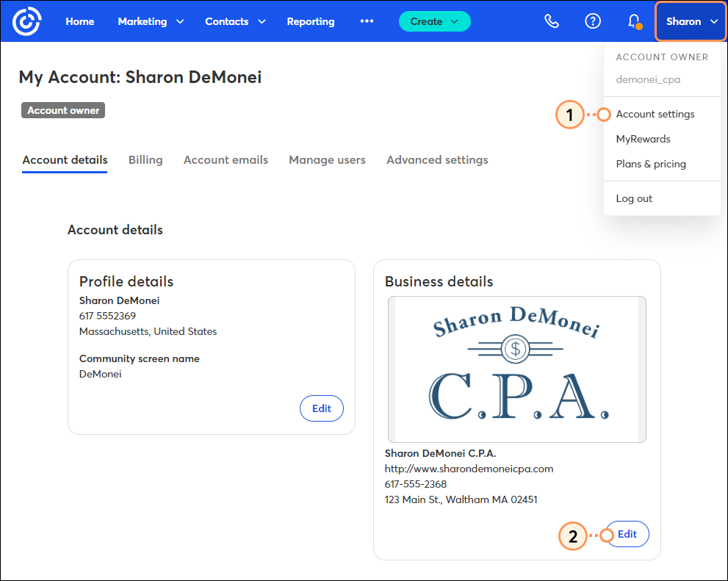This screenshot has height=581, width=728.
Task: Select MyRewards from the account menu
Action: (643, 139)
